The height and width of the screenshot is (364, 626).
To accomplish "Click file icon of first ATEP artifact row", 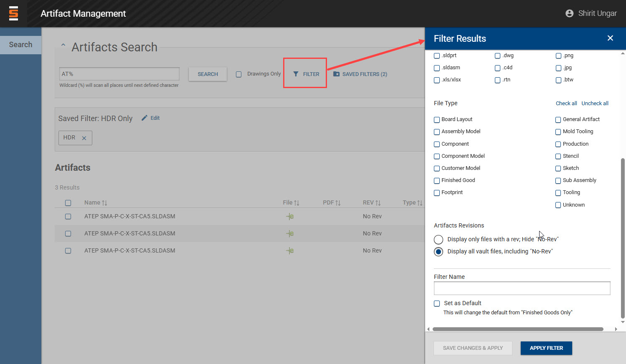I will coord(290,216).
